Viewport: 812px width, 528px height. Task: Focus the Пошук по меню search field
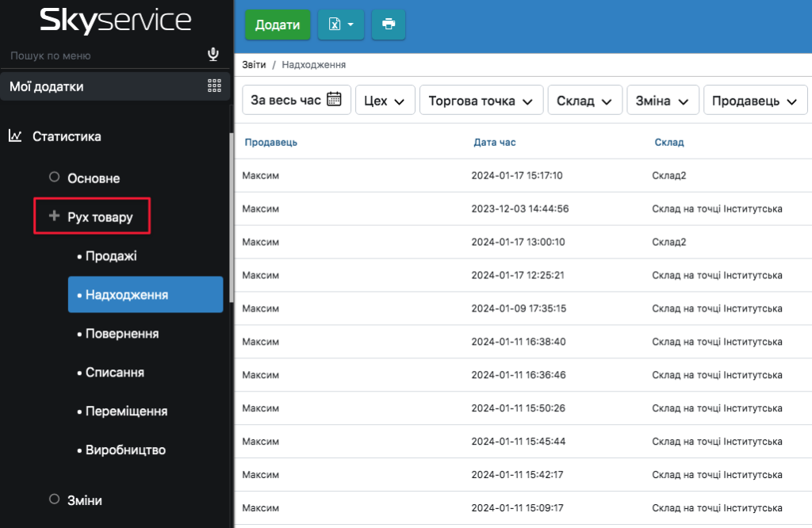pos(103,55)
